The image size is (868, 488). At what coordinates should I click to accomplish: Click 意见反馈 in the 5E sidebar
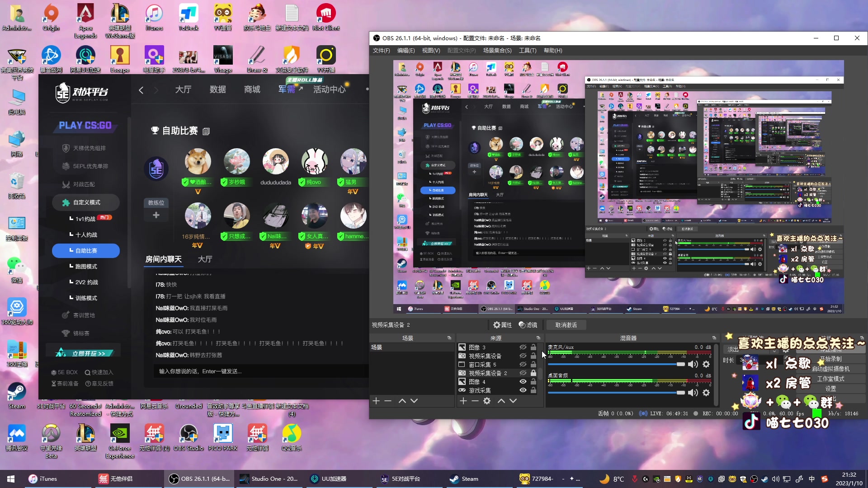point(99,384)
